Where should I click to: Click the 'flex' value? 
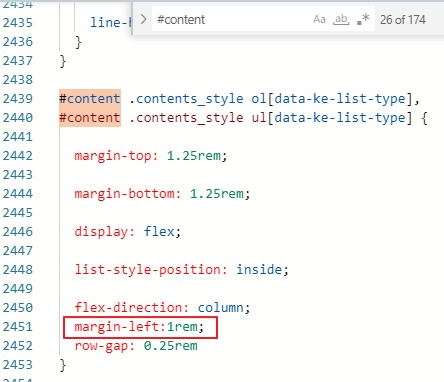click(159, 232)
